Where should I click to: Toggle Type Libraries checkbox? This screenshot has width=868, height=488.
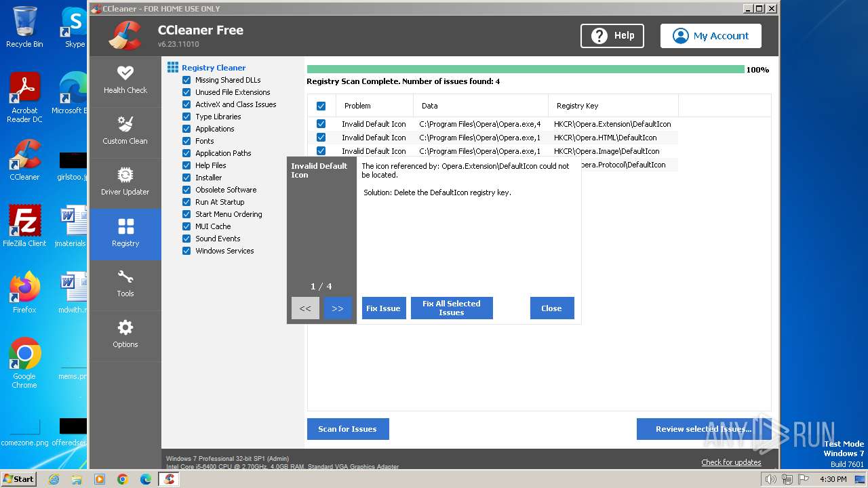tap(186, 117)
